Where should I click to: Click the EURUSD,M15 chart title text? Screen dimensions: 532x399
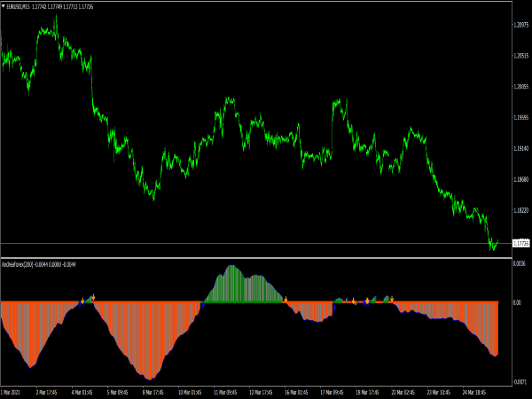pos(18,7)
